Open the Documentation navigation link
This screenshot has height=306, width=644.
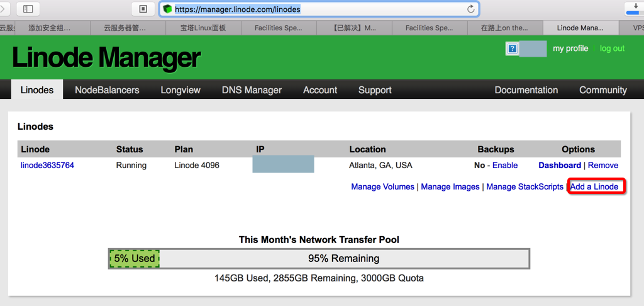click(526, 90)
